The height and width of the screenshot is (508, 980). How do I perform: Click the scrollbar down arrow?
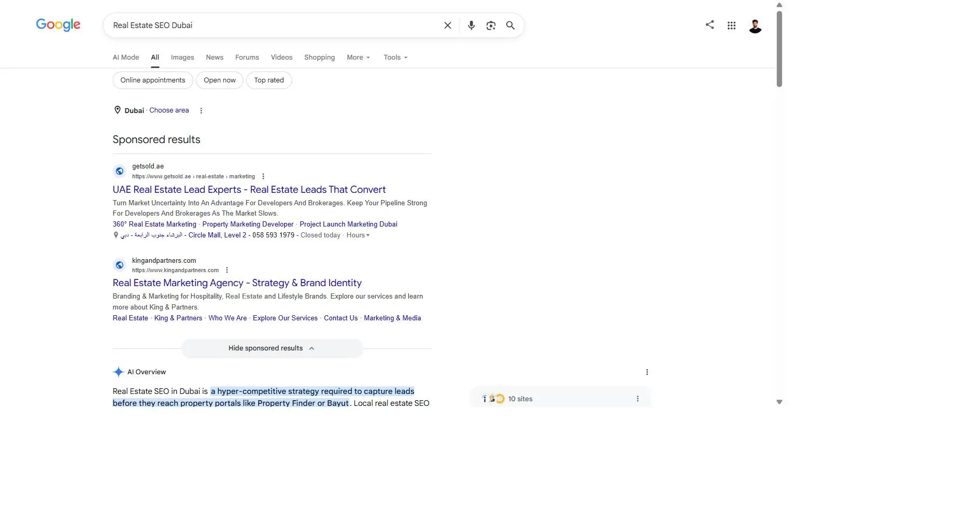tap(779, 402)
